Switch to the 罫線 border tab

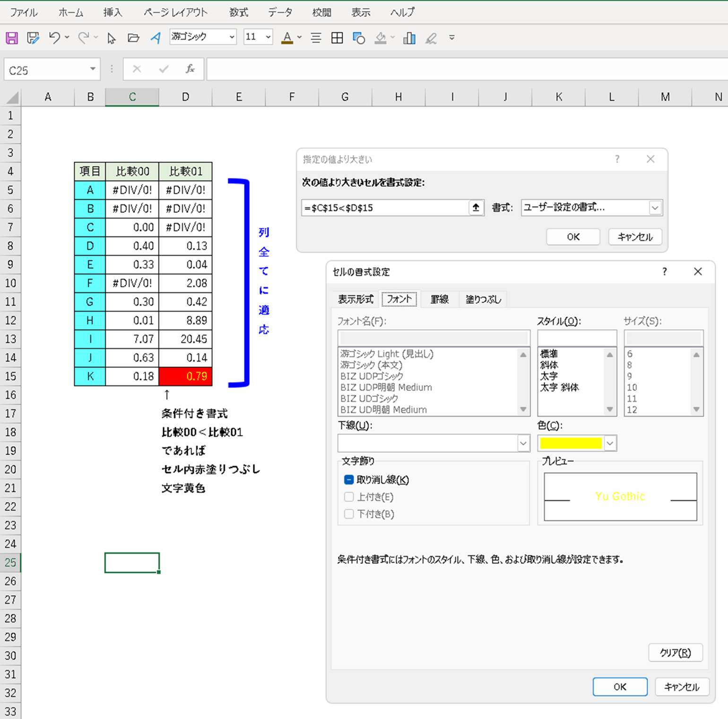439,299
